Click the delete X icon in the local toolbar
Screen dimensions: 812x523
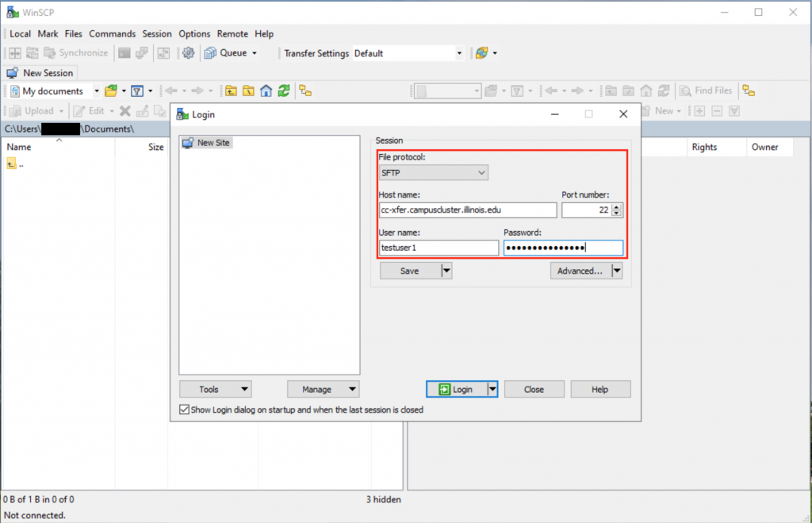click(x=124, y=111)
